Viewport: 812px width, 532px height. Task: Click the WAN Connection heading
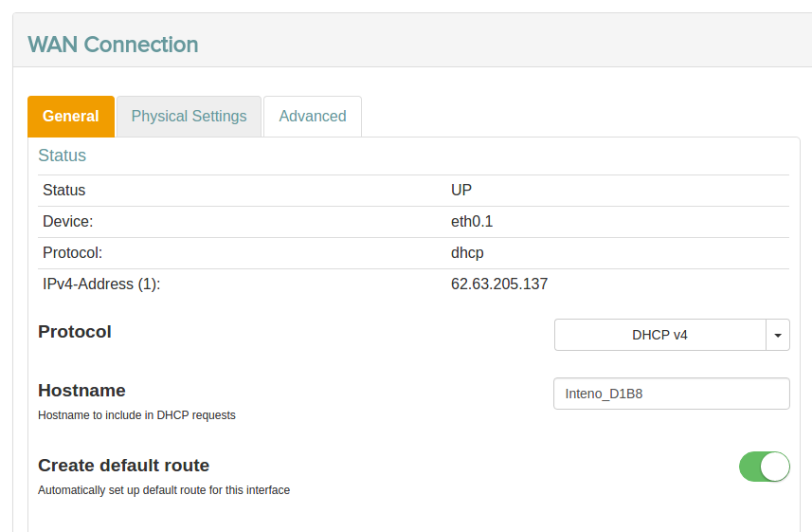(x=113, y=45)
